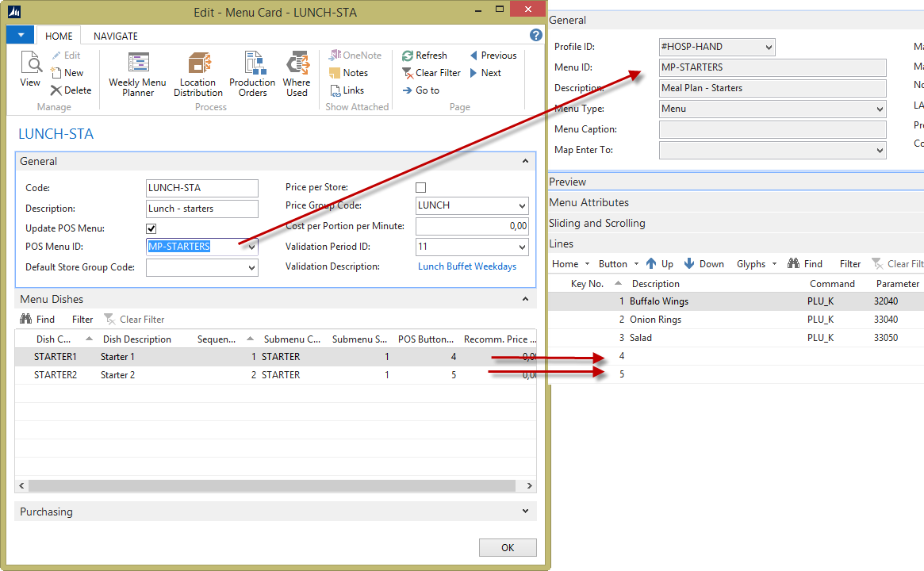Enable the Price per Store checkbox
924x571 pixels.
[421, 188]
